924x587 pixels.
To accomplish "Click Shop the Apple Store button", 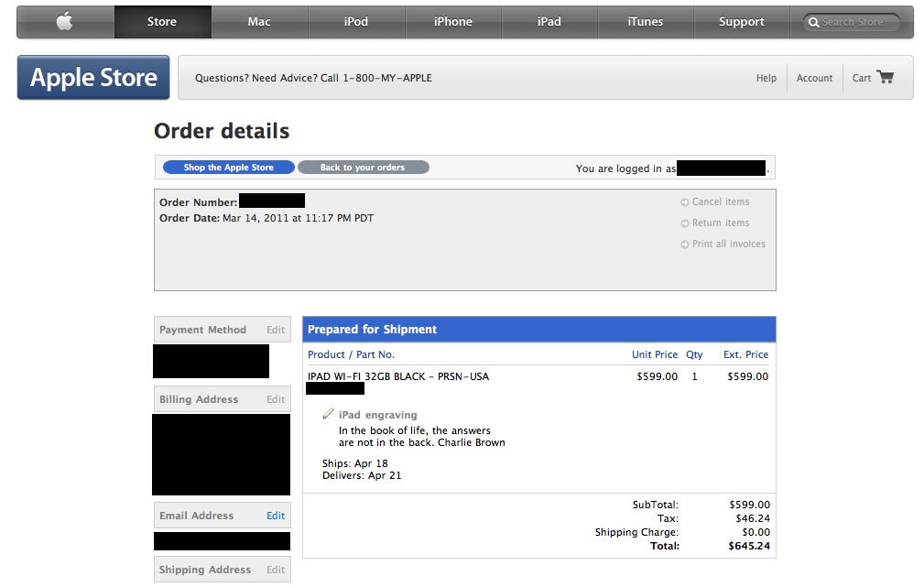I will [x=229, y=168].
